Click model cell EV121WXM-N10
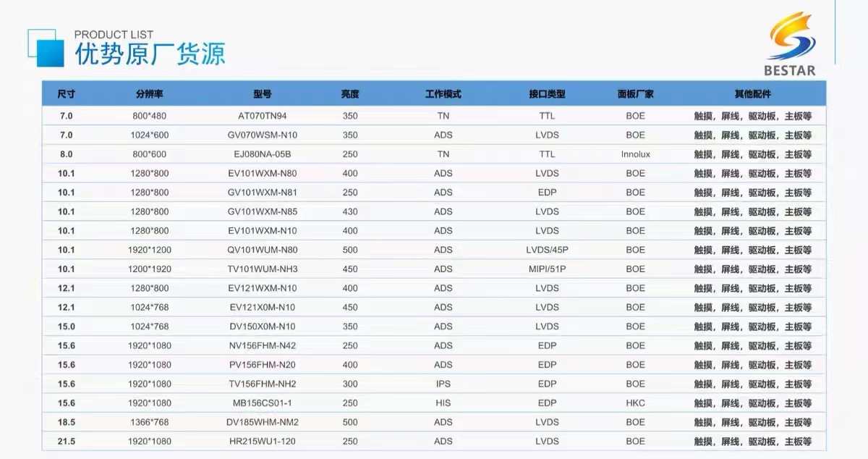Viewport: 868px width, 459px height. click(x=263, y=288)
